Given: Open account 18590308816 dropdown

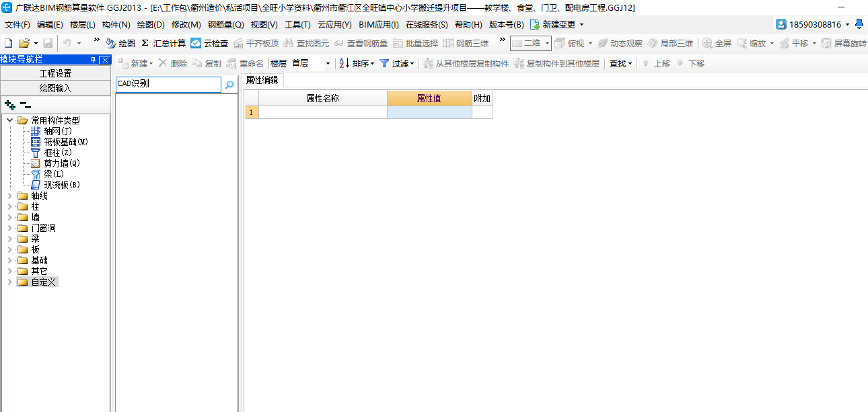Looking at the screenshot, I should tap(847, 24).
